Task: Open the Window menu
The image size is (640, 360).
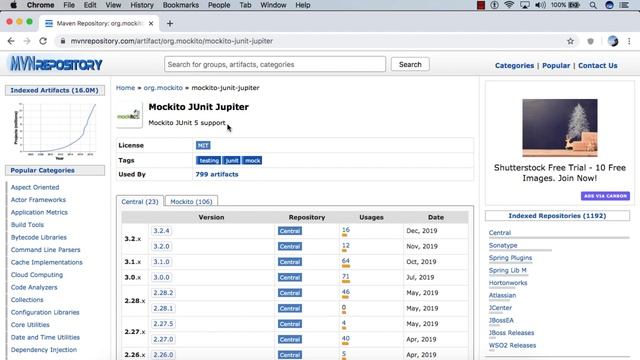Action: click(273, 5)
